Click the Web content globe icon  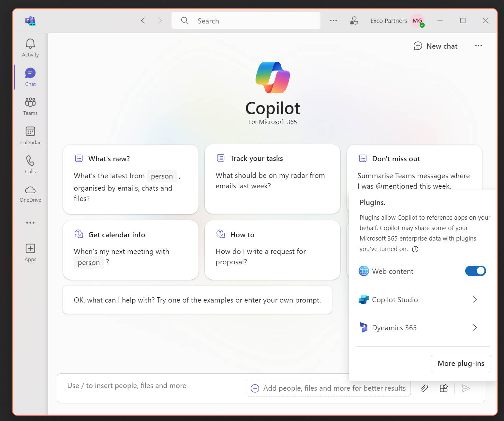(364, 271)
